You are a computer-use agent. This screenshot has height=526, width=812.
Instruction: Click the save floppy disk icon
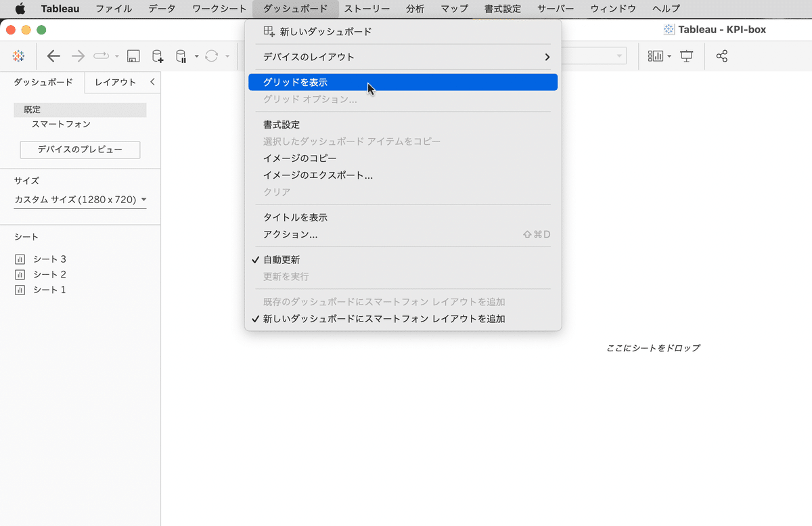pos(133,56)
